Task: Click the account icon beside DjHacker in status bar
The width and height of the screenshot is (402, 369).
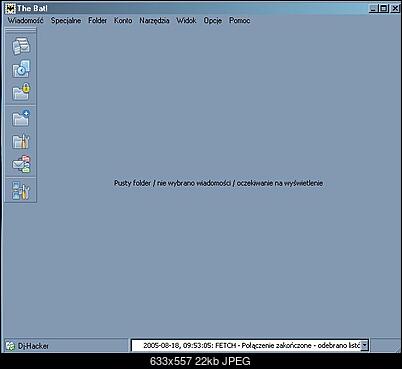Action: (x=11, y=346)
